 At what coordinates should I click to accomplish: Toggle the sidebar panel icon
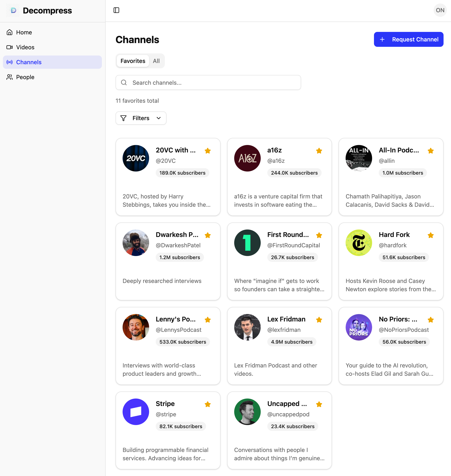point(116,10)
